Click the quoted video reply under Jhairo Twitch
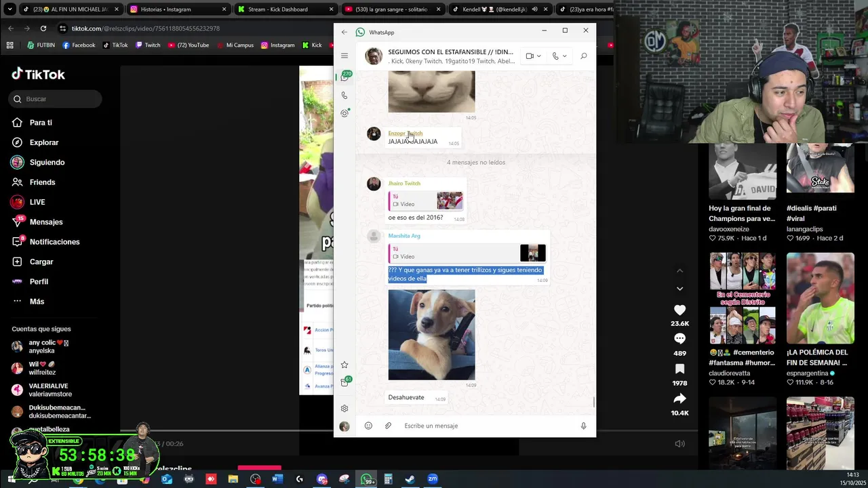Viewport: 868px width, 488px height. click(x=426, y=201)
